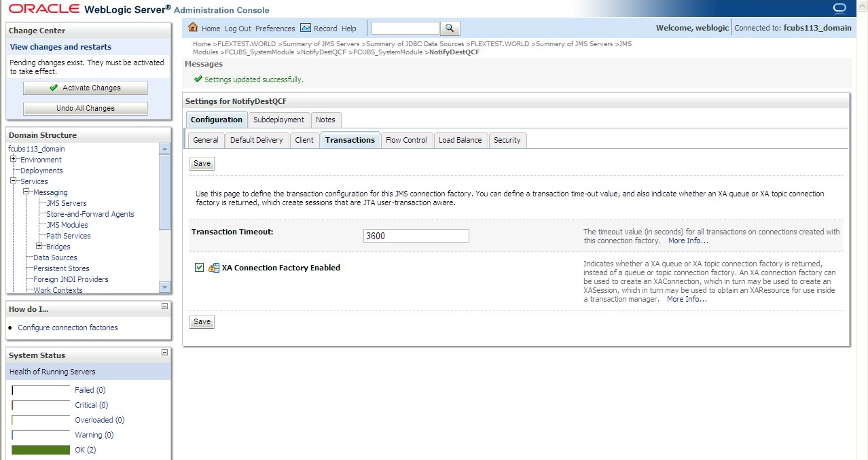The image size is (868, 460).
Task: Click the Home house icon
Action: click(x=193, y=28)
